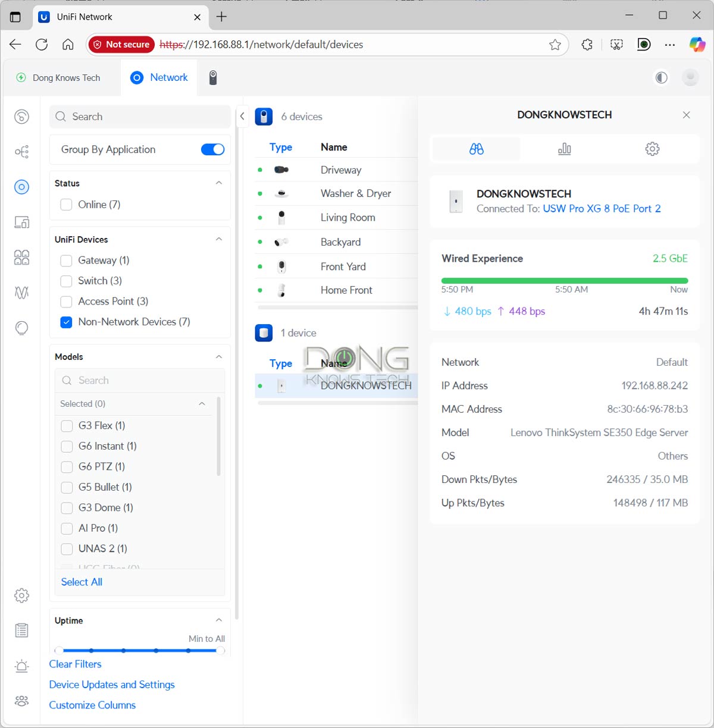714x728 pixels.
Task: Check the G6 PTZ (1) model
Action: 67,467
